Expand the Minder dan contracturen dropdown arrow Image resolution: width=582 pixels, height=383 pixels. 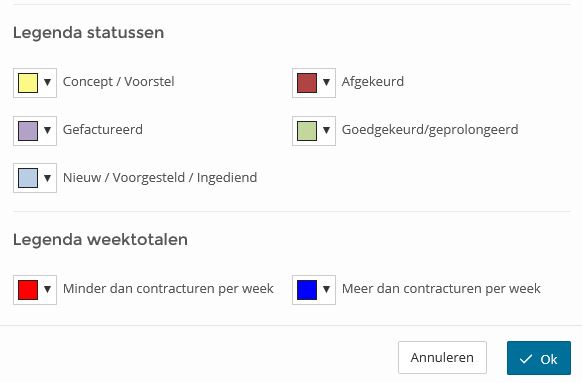(x=48, y=289)
